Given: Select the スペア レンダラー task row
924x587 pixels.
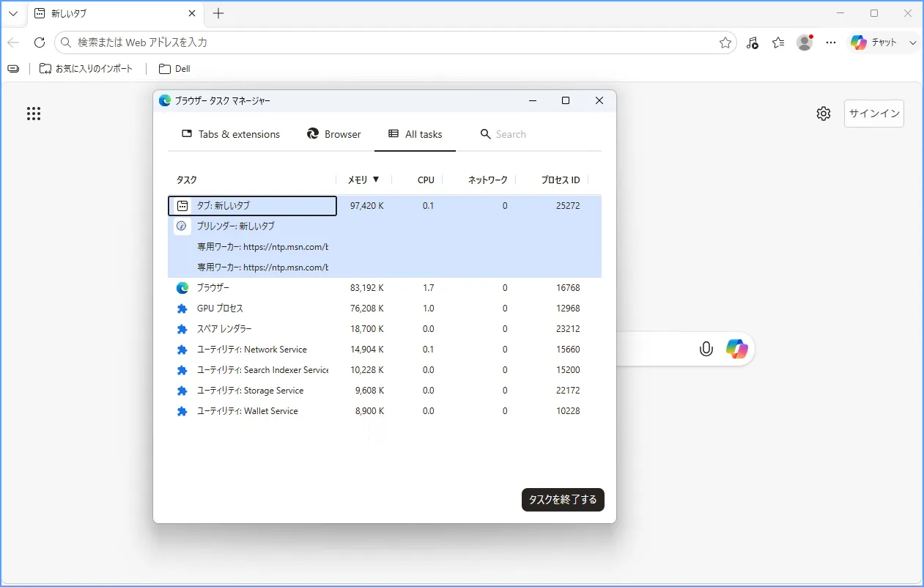Looking at the screenshot, I should coord(385,329).
